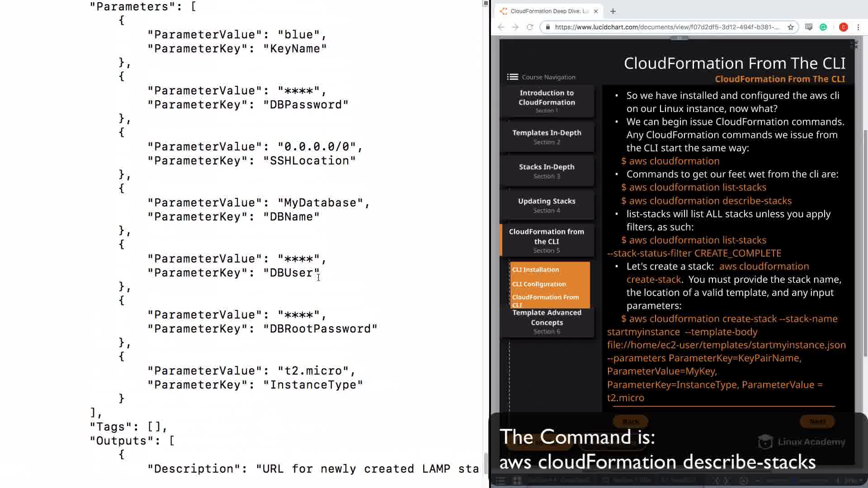This screenshot has height=488, width=868.
Task: Expand the Templates In-Depth section
Action: pyautogui.click(x=547, y=136)
